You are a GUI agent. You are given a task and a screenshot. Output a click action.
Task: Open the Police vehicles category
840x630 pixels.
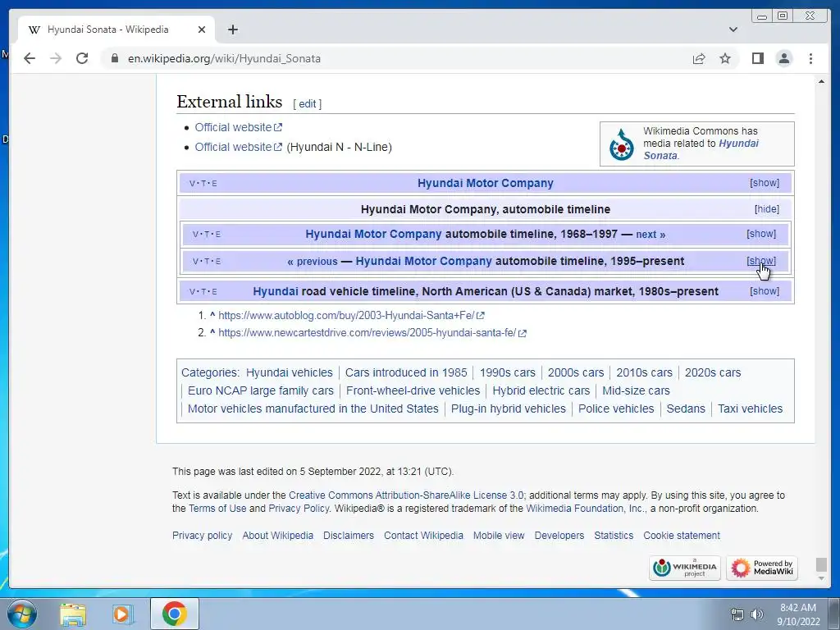616,409
